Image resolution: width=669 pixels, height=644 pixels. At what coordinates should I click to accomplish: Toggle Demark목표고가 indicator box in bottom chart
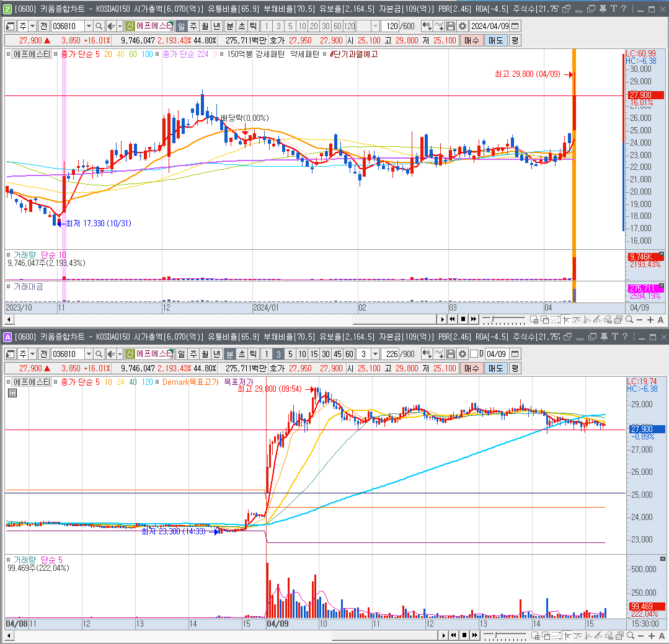point(157,382)
